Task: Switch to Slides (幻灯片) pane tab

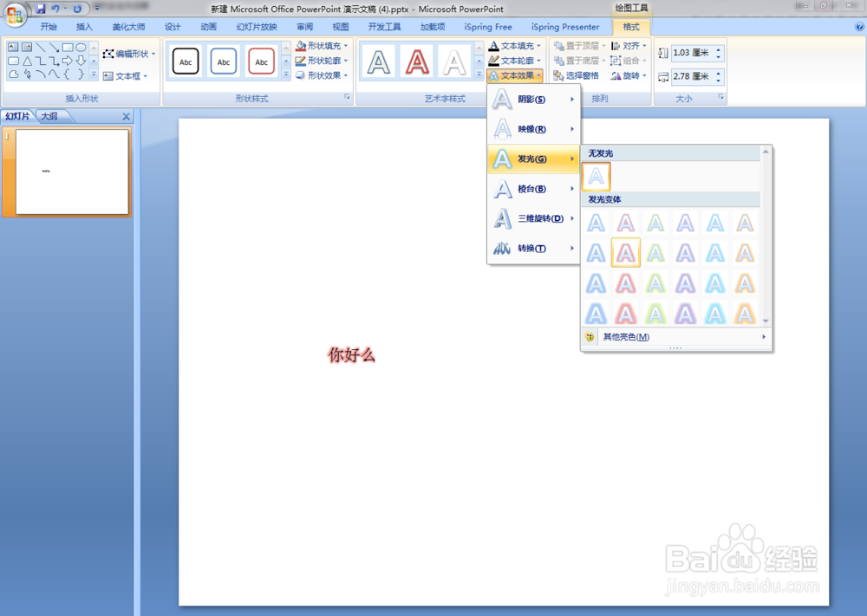Action: click(17, 116)
